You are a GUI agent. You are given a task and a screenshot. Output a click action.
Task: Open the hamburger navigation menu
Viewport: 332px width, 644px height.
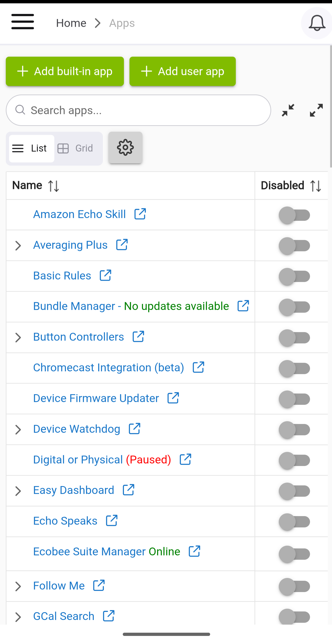pos(22,22)
